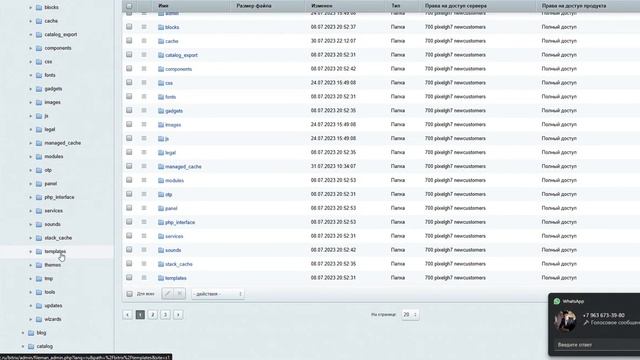
Task: Open the hamburger action menu for blocks row
Action: pos(144,27)
